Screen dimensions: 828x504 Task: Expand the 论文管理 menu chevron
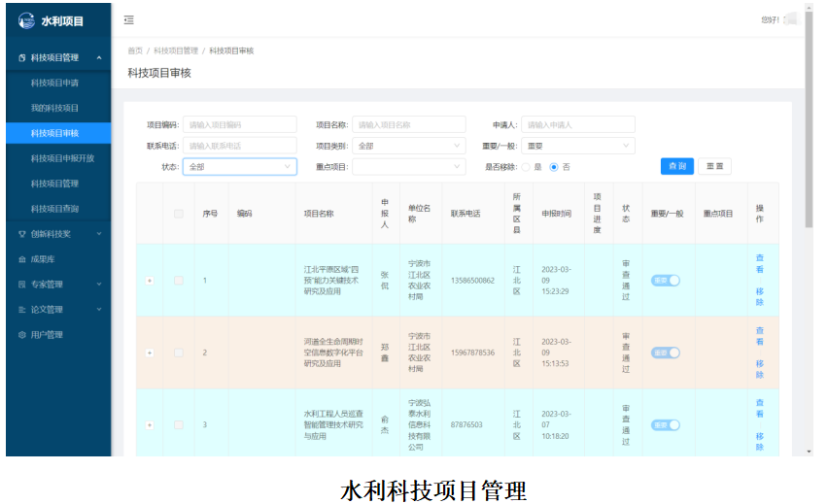(x=99, y=310)
